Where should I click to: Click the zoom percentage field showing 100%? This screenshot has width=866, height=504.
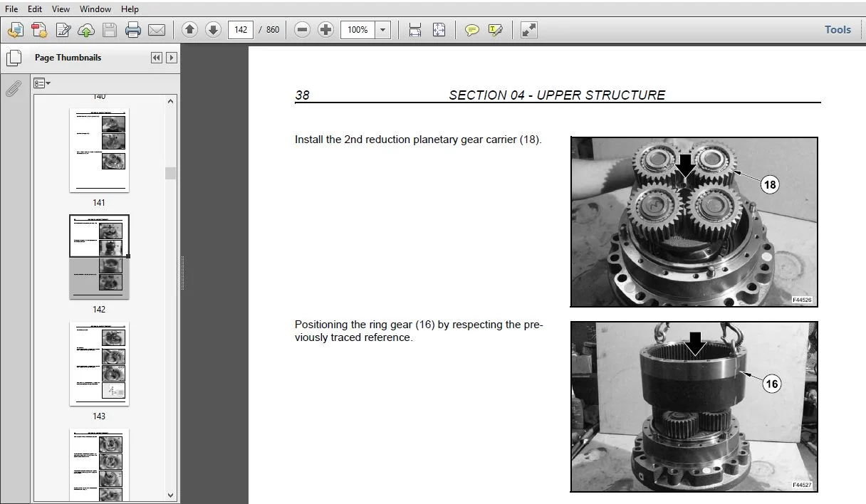(358, 30)
